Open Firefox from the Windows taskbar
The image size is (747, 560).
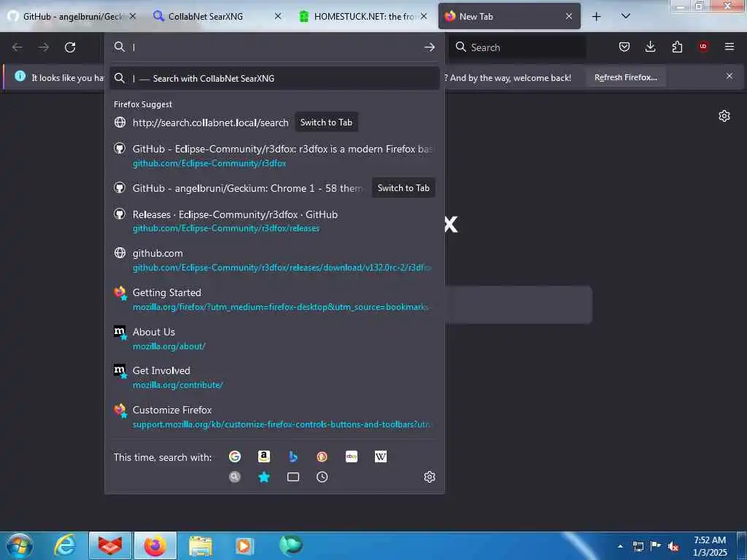click(155, 545)
